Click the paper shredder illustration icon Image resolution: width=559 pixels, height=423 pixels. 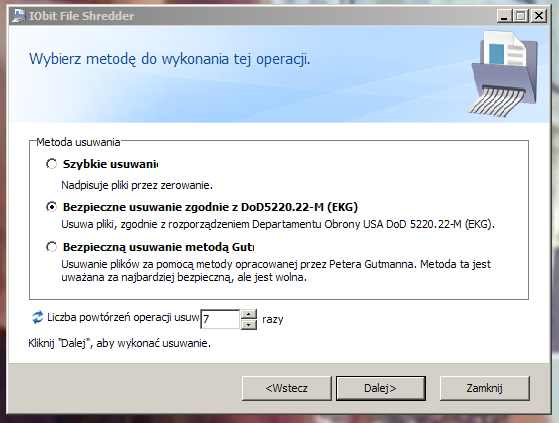[504, 74]
